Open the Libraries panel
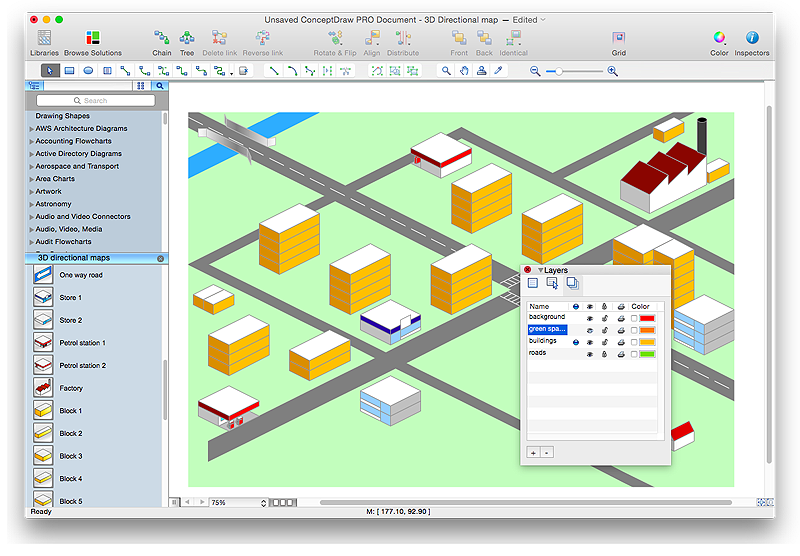This screenshot has height=556, width=800. 44,38
